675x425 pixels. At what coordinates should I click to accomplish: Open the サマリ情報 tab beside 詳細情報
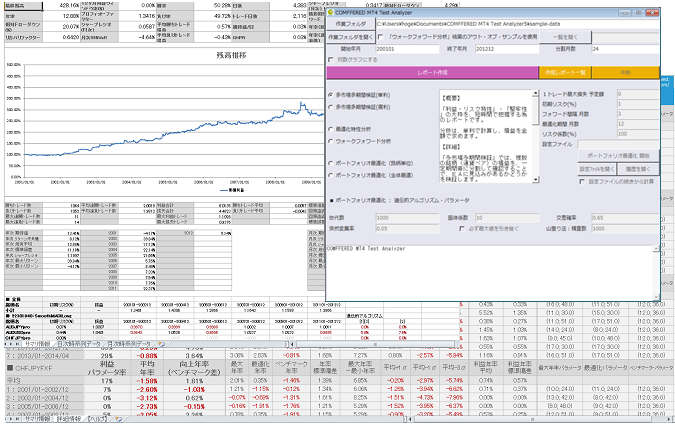pos(37,418)
